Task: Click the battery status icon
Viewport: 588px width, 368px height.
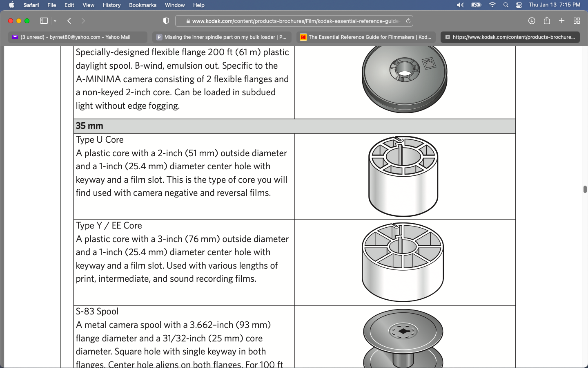Action: pos(476,5)
